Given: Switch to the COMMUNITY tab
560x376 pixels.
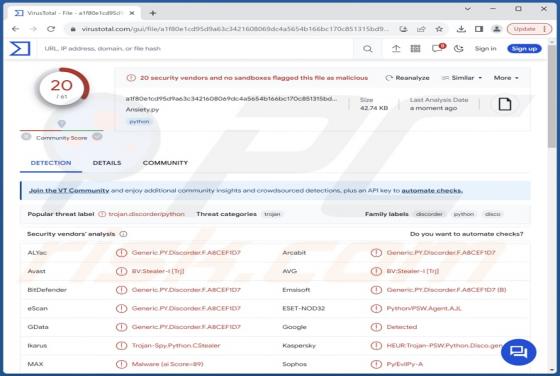Looking at the screenshot, I should pyautogui.click(x=165, y=163).
